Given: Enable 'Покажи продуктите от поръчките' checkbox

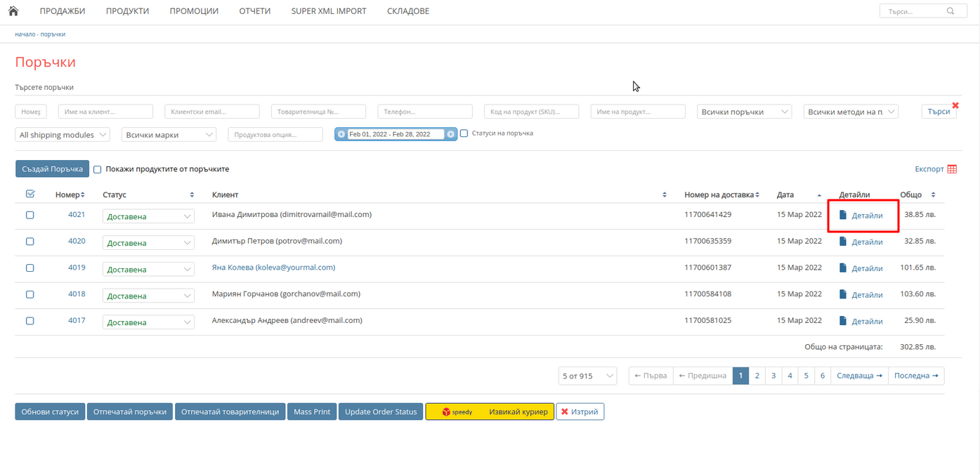Looking at the screenshot, I should pyautogui.click(x=98, y=169).
